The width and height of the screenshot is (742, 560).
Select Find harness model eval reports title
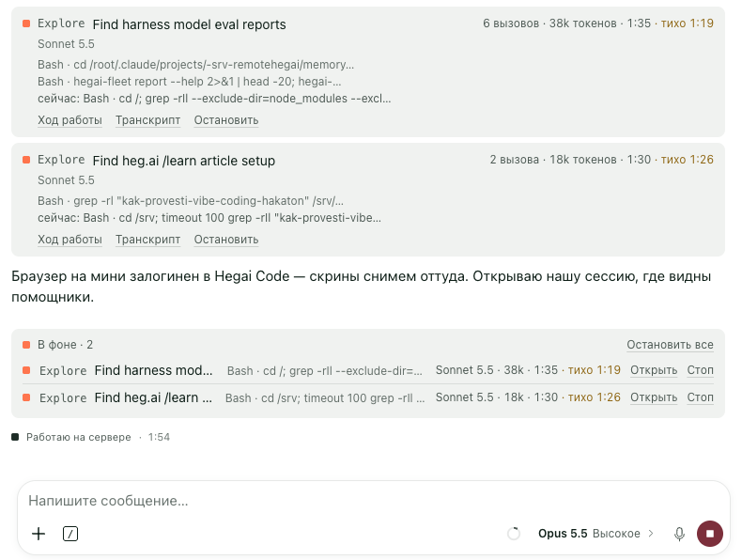[x=190, y=24]
